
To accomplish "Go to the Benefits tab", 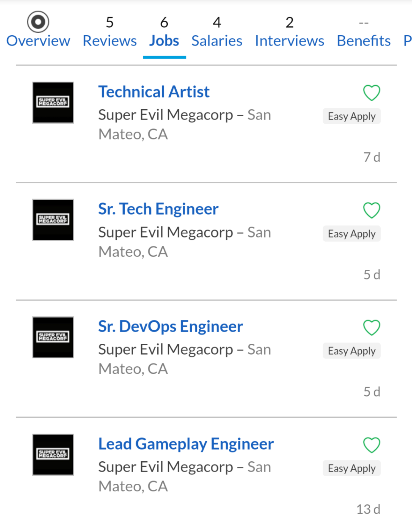I will [364, 32].
